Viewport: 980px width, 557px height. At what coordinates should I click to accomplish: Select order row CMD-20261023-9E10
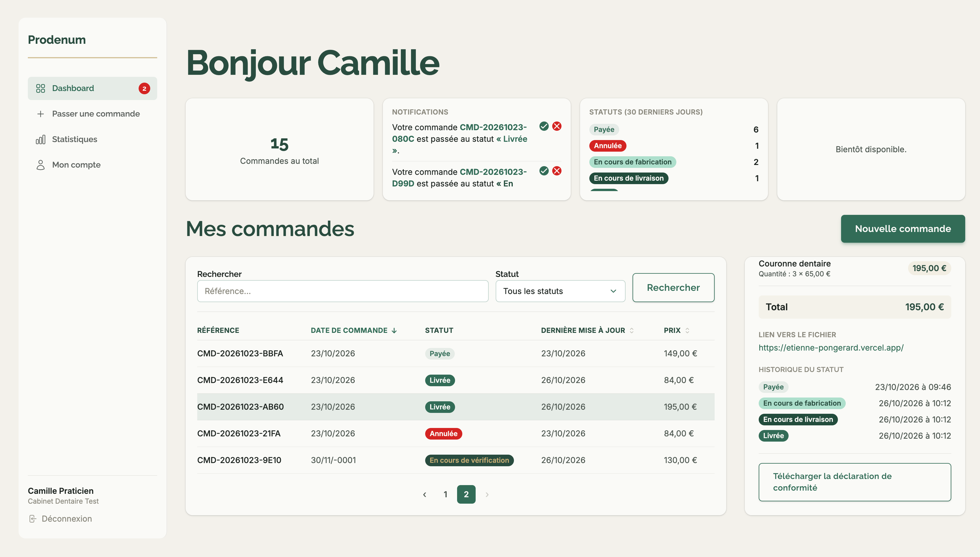click(455, 460)
